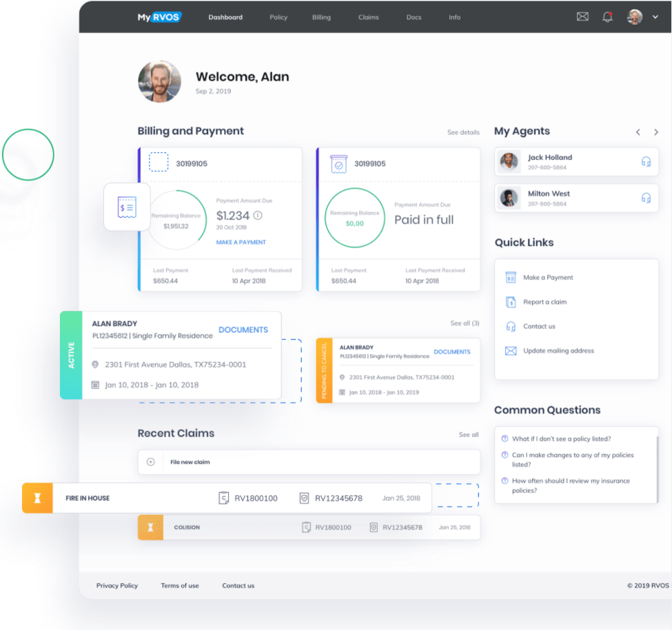Click the notification bell icon
This screenshot has height=630, width=672.
click(607, 17)
